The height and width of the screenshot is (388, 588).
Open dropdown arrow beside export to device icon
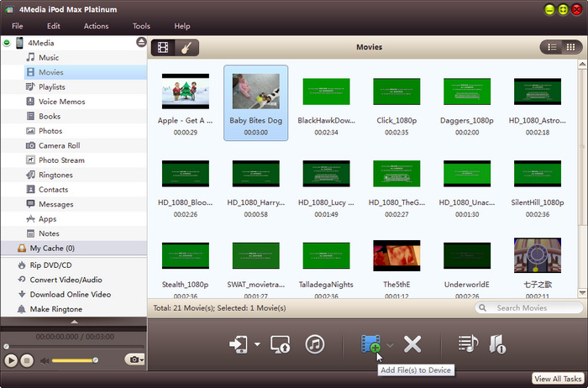[x=257, y=344]
